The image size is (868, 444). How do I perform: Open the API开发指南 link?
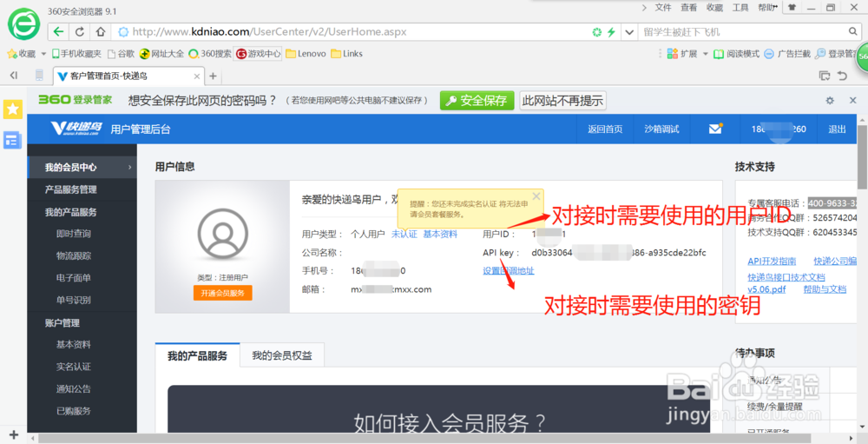click(772, 261)
